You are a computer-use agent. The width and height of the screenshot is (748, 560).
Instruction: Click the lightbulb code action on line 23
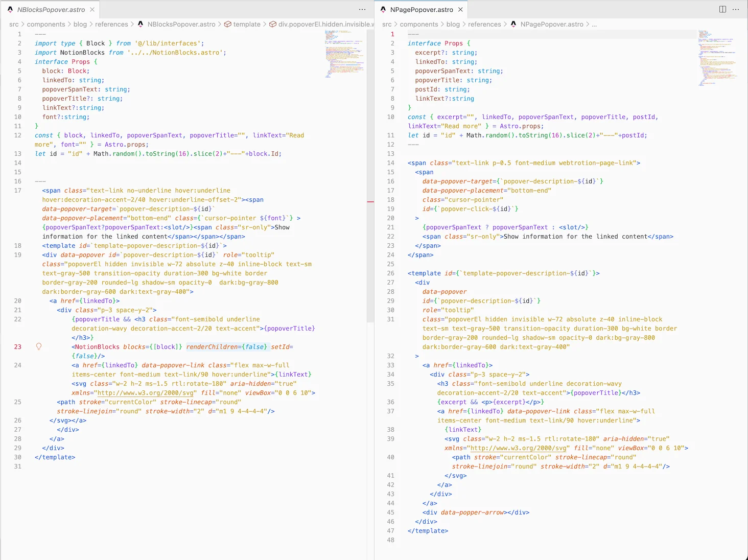tap(38, 346)
